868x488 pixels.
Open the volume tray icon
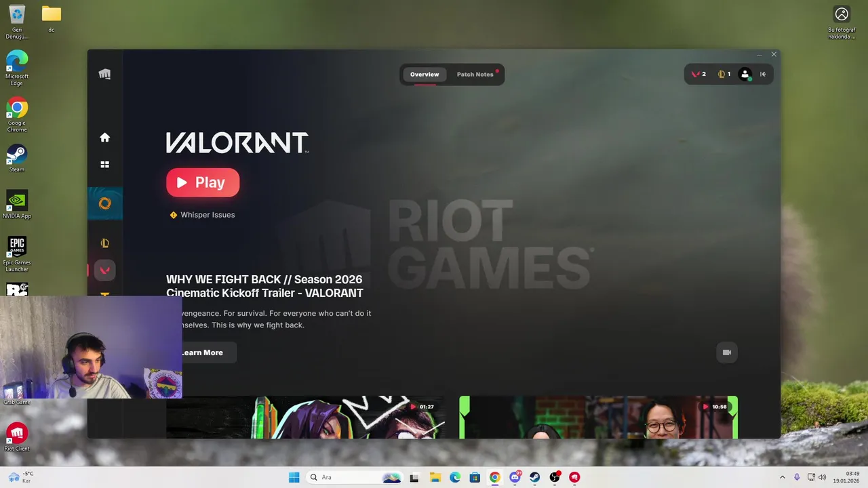tap(823, 477)
